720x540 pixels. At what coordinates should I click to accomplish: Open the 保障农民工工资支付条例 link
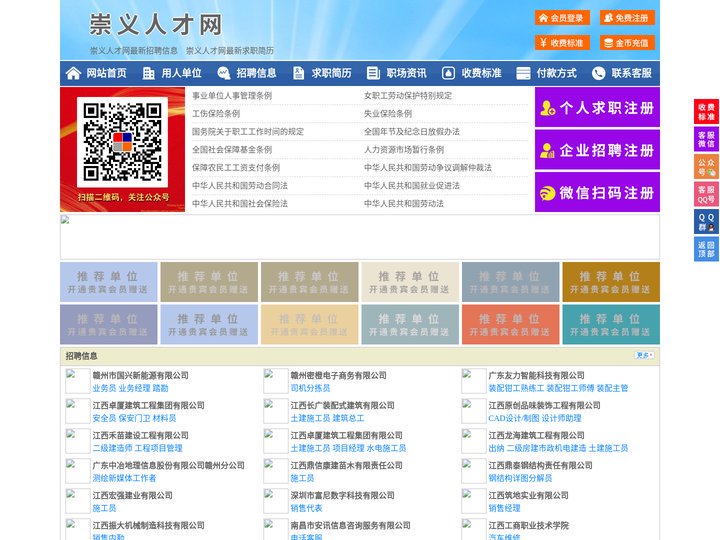(x=236, y=168)
